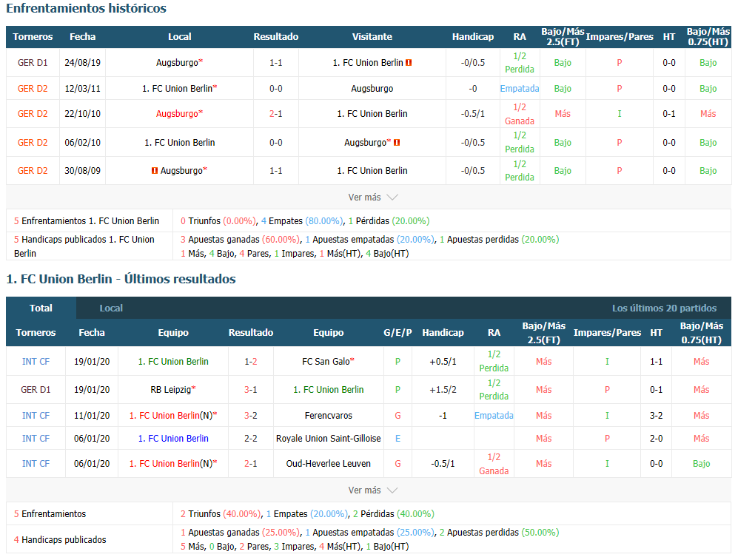Open 3-2 result of Ferencvaros match
Viewport: 738px width, 560px height.
click(x=251, y=416)
